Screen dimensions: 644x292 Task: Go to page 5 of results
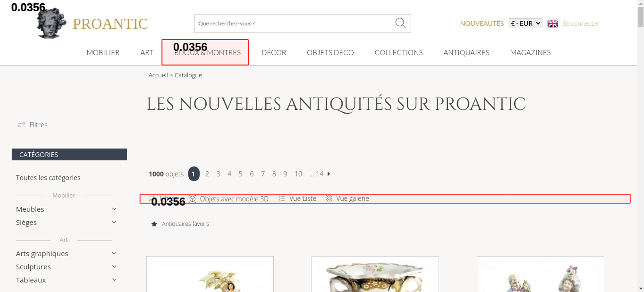(241, 174)
